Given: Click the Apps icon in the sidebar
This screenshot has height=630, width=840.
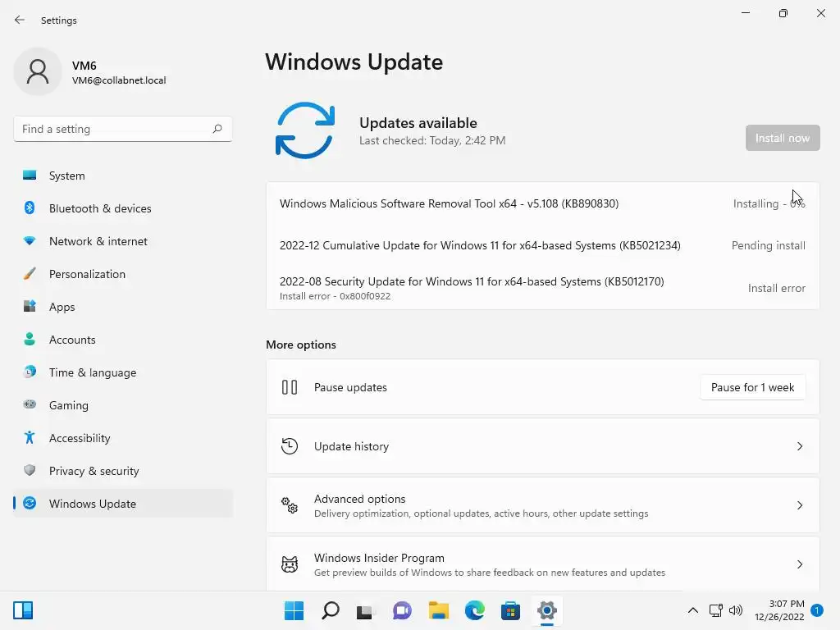Looking at the screenshot, I should tap(30, 307).
